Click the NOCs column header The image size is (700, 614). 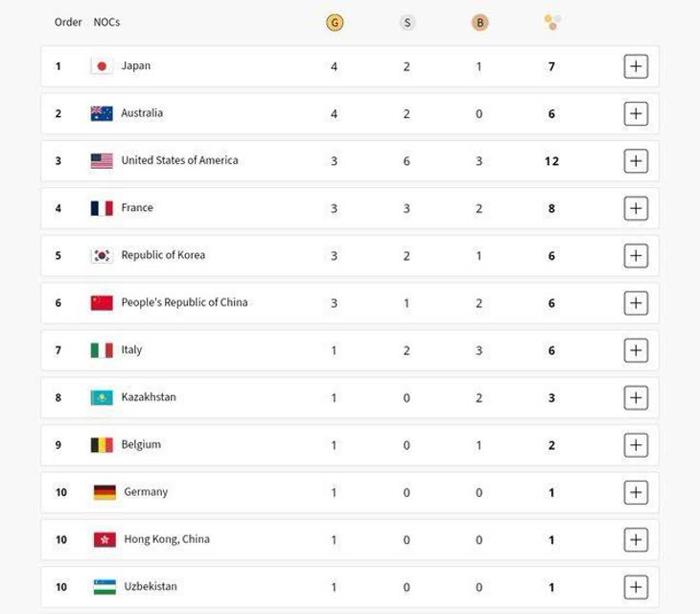pos(106,22)
